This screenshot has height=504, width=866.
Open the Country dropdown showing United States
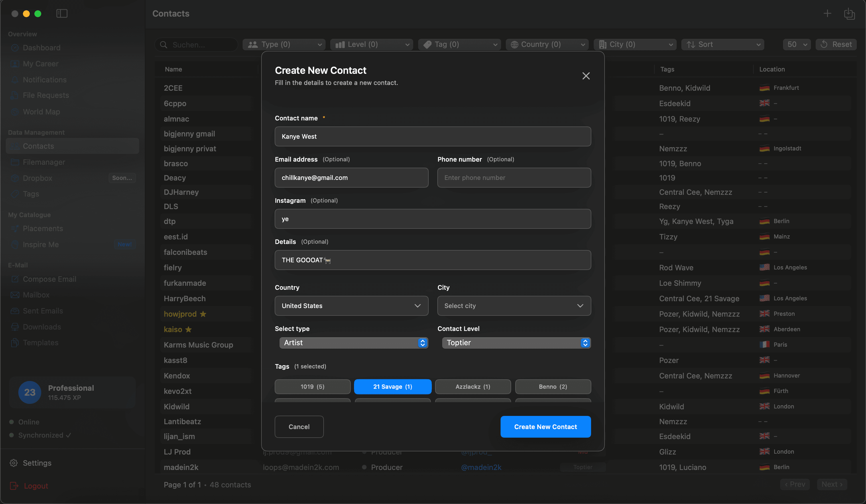[x=351, y=305]
